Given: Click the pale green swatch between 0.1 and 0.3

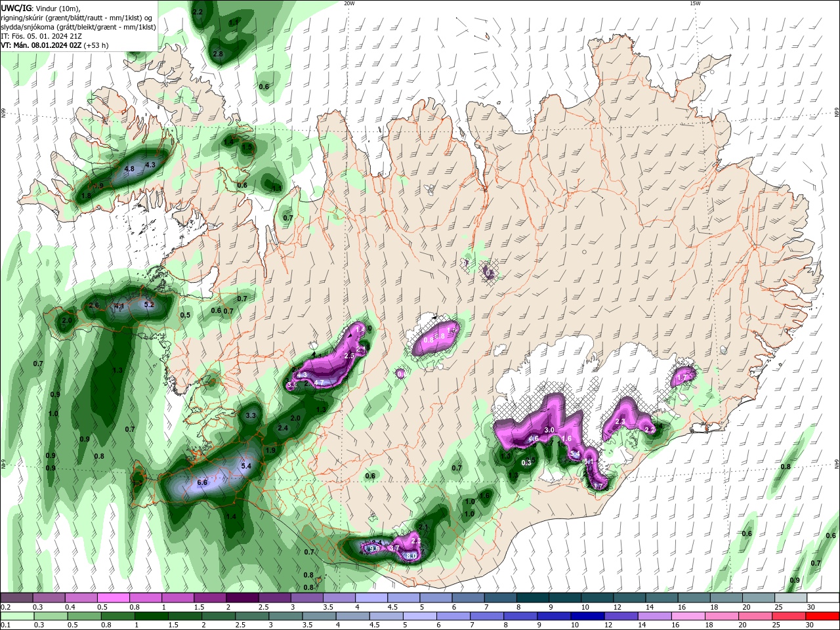Looking at the screenshot, I should (16, 616).
